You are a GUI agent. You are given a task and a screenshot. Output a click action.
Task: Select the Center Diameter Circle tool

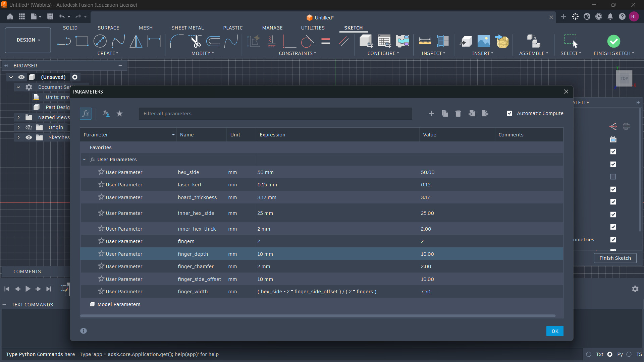[x=100, y=41]
